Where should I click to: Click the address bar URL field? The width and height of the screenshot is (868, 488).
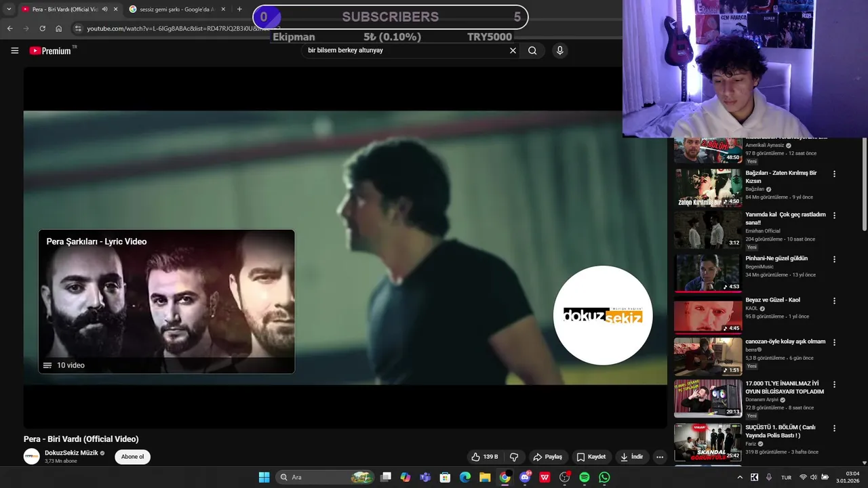(x=178, y=28)
